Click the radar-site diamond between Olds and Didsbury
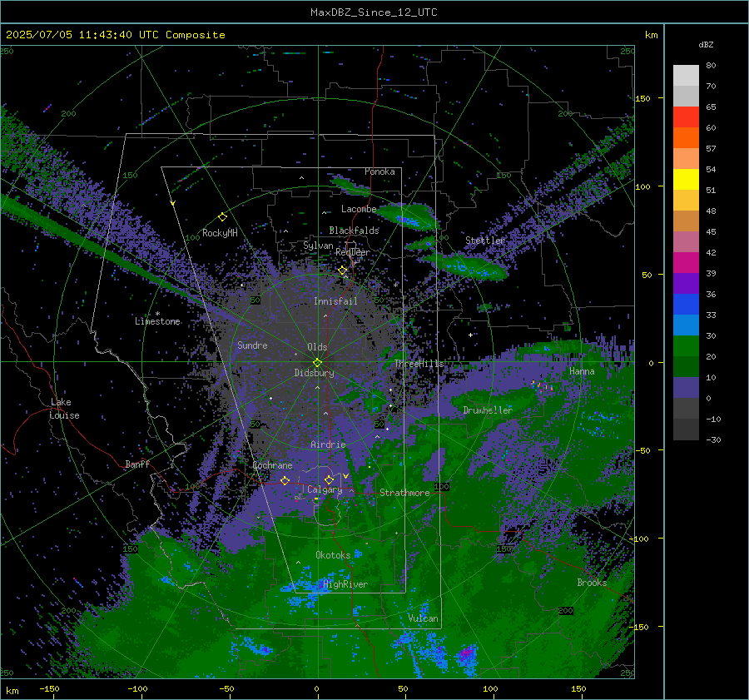749x700 pixels. [317, 362]
